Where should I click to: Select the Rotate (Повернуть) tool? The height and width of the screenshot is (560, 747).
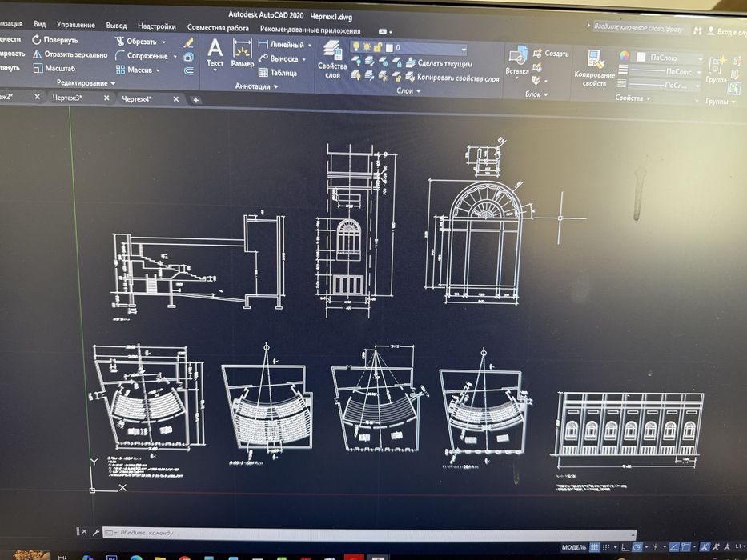(54, 40)
